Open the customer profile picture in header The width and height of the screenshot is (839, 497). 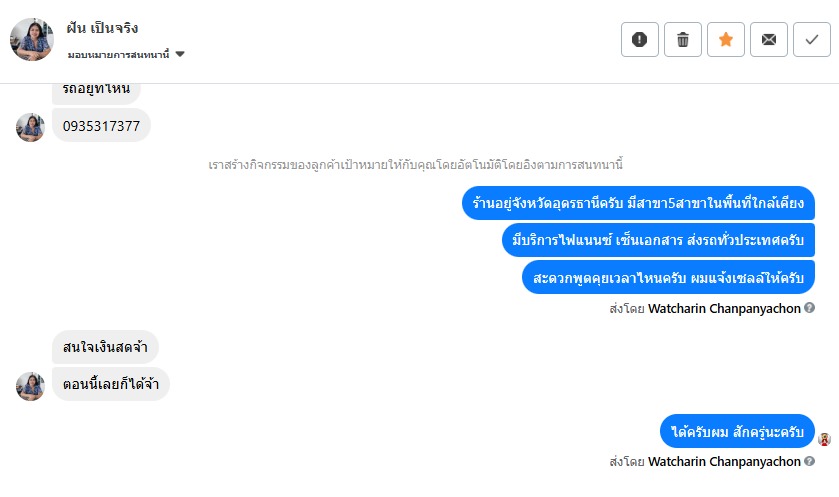[32, 40]
